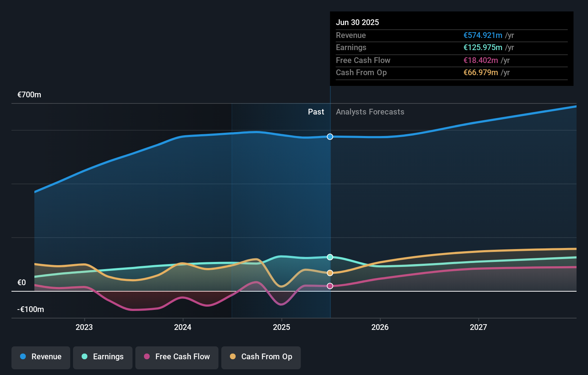The image size is (588, 375).
Task: Toggle the Earnings series legend button
Action: point(103,357)
